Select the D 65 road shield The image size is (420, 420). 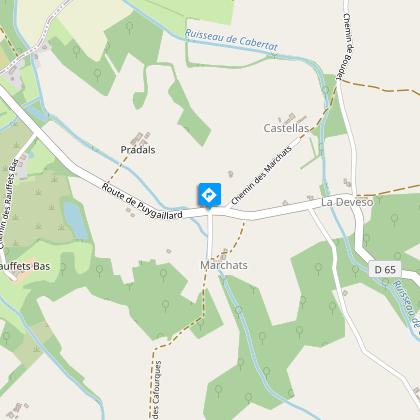coord(385,269)
